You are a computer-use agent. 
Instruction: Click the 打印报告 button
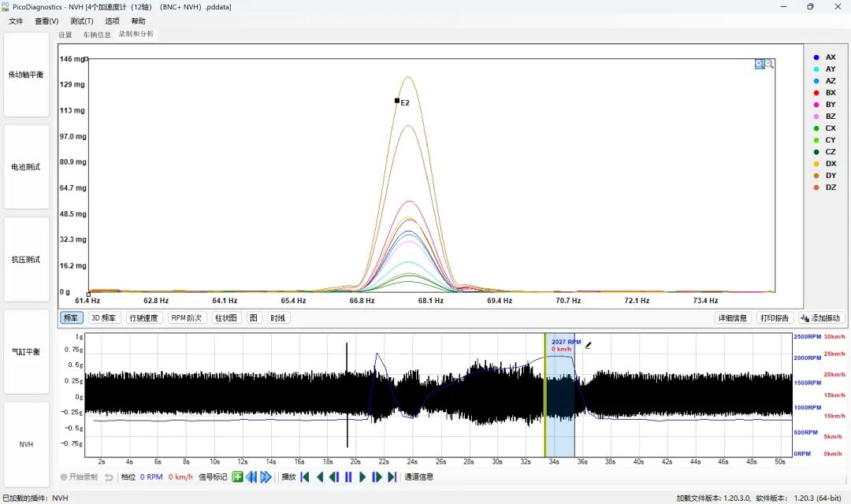[775, 318]
